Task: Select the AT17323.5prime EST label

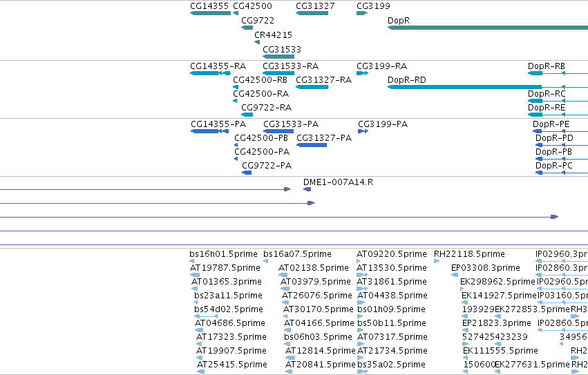Action: tap(231, 338)
